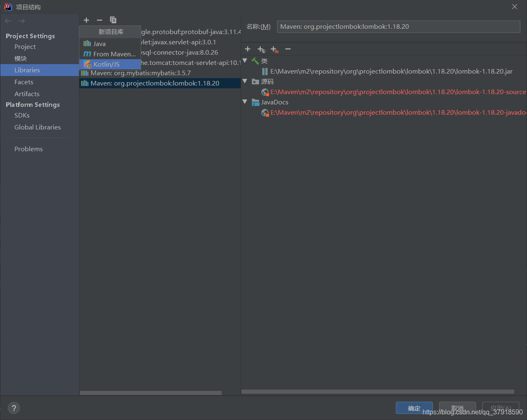The height and width of the screenshot is (420, 527).
Task: Select the protobuf-java:3.11.4 library row
Action: (x=191, y=32)
